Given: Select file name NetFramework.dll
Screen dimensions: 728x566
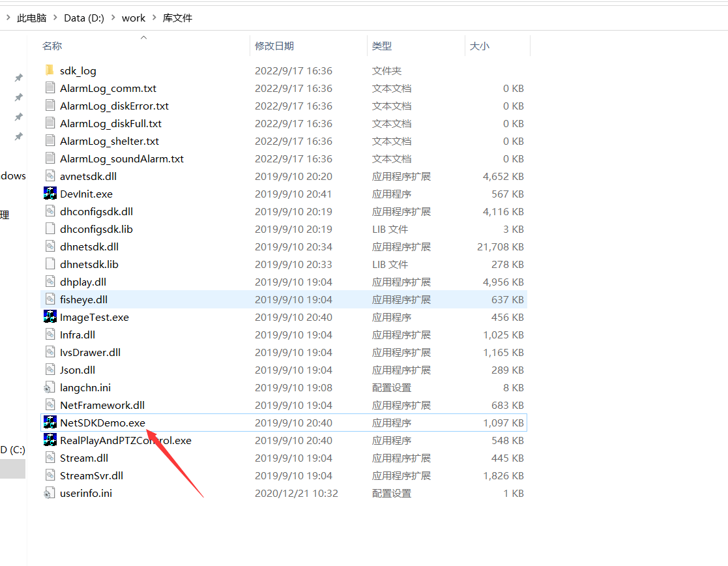Looking at the screenshot, I should click(x=102, y=405).
